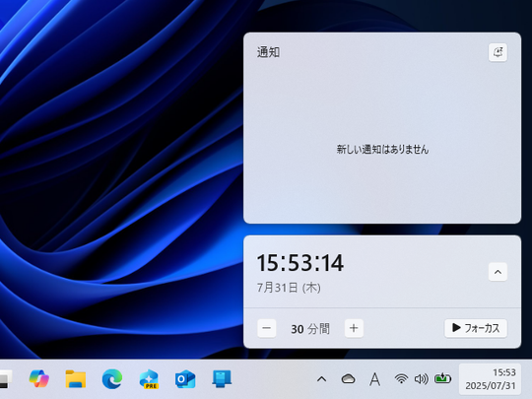Decrease focus time with minus button

(x=267, y=328)
